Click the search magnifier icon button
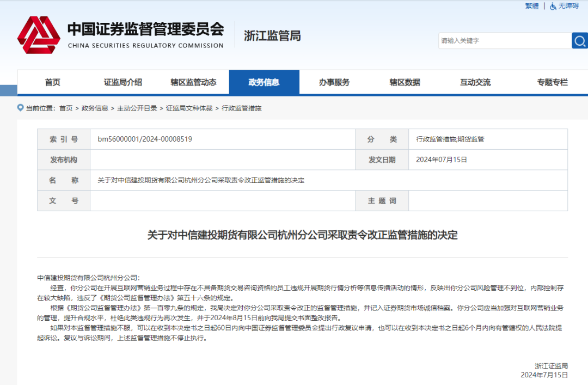Image resolution: width=588 pixels, height=385 pixels. 580,40
